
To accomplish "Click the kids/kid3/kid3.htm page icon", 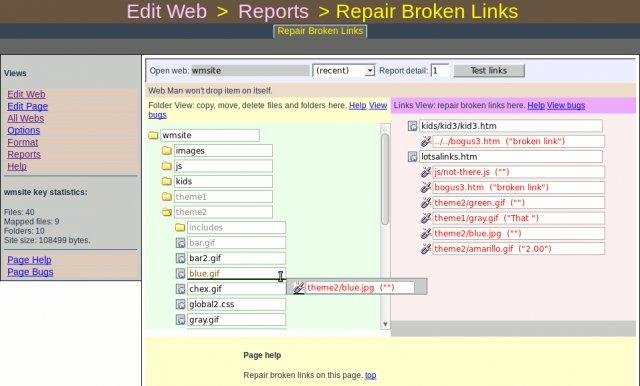I will (413, 126).
